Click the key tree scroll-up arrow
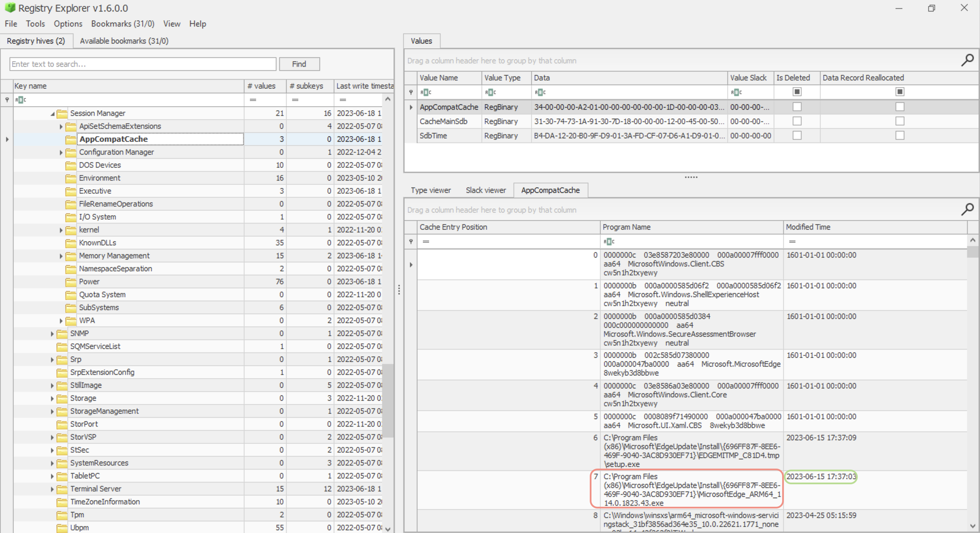 (x=388, y=100)
